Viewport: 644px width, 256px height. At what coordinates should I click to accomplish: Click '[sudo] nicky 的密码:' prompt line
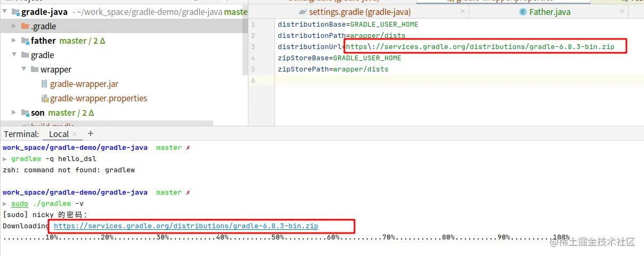[x=45, y=214]
